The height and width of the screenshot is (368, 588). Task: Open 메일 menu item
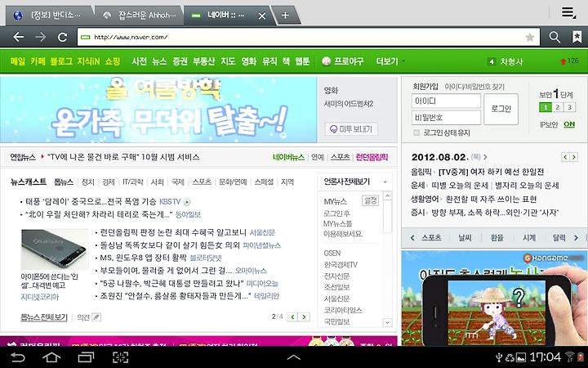[18, 61]
